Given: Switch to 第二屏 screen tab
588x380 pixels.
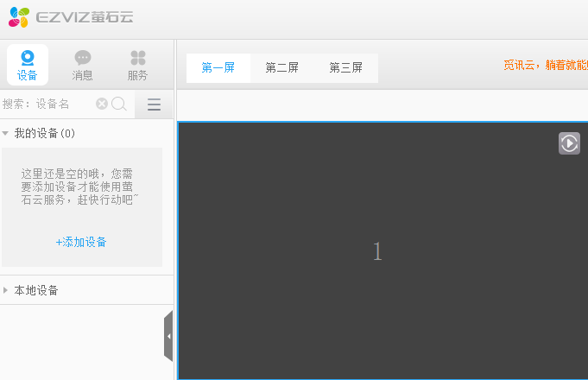Looking at the screenshot, I should tap(282, 68).
